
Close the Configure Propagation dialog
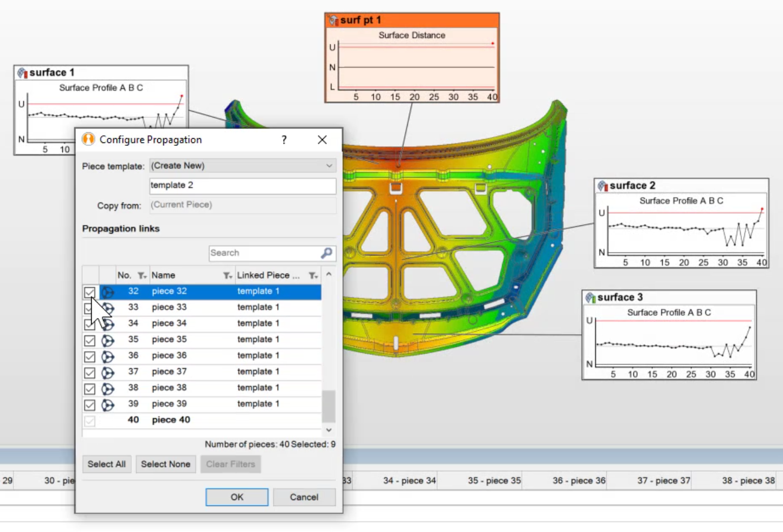322,140
